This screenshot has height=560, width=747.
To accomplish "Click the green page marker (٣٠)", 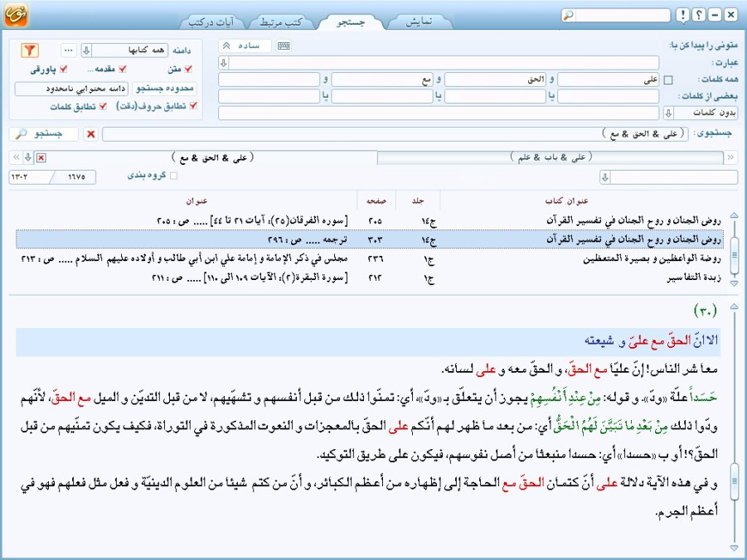I will point(706,311).
